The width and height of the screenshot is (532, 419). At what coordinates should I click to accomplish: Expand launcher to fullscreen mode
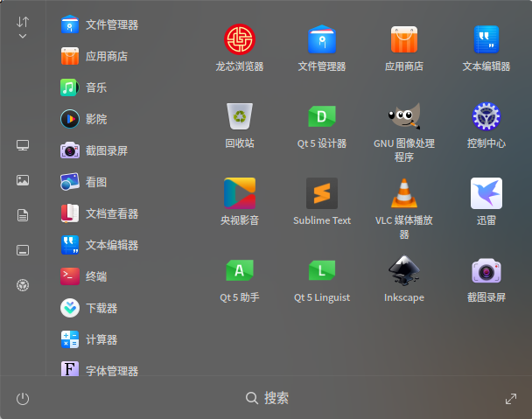(x=511, y=399)
